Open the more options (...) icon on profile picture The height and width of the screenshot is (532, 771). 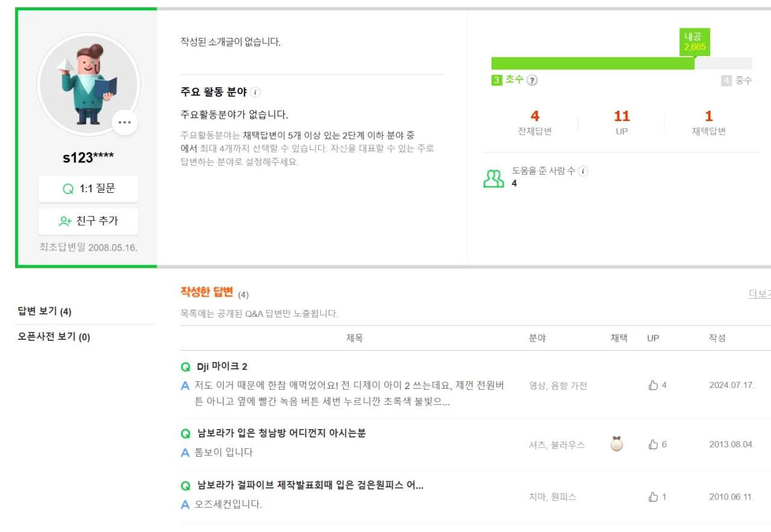tap(125, 122)
